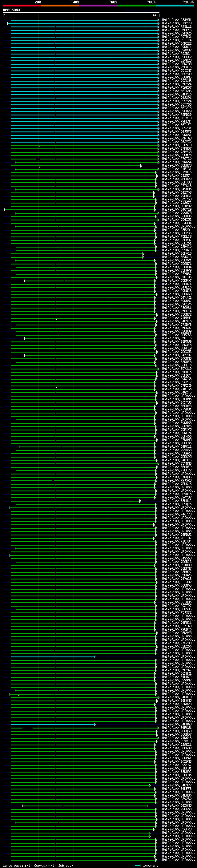Select label UniRef100_B7FDN5
Image resolution: width=197 pixels, height=868 pixels.
point(176,399)
